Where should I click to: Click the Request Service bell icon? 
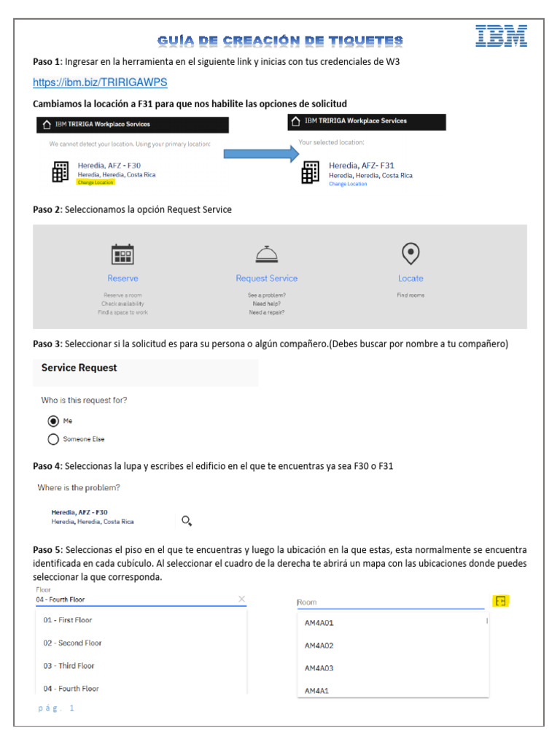(267, 255)
